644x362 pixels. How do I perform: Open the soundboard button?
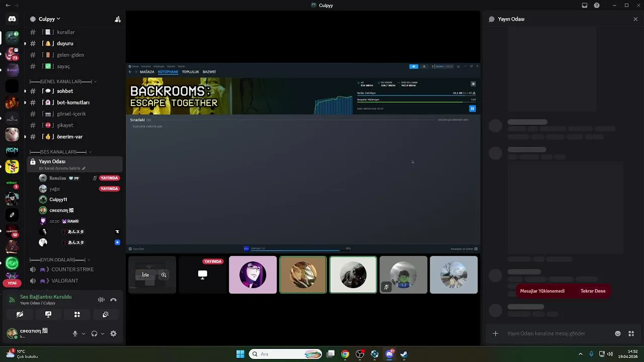click(x=106, y=314)
